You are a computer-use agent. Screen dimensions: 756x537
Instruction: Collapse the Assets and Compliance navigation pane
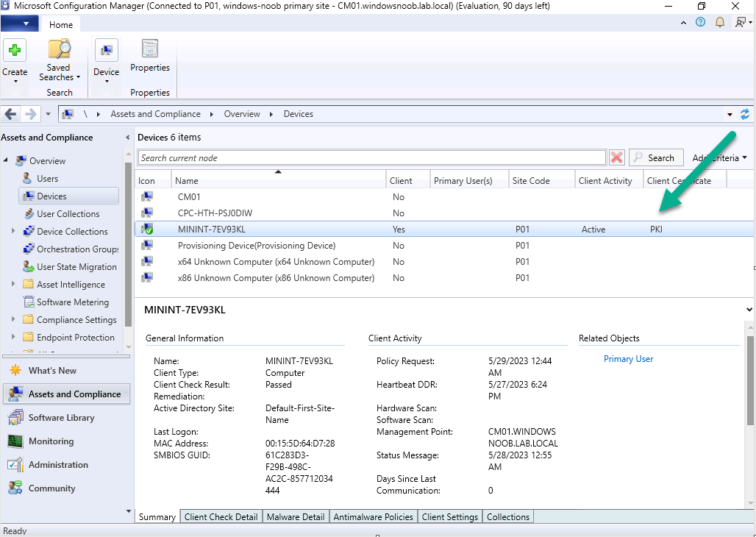[x=127, y=138]
